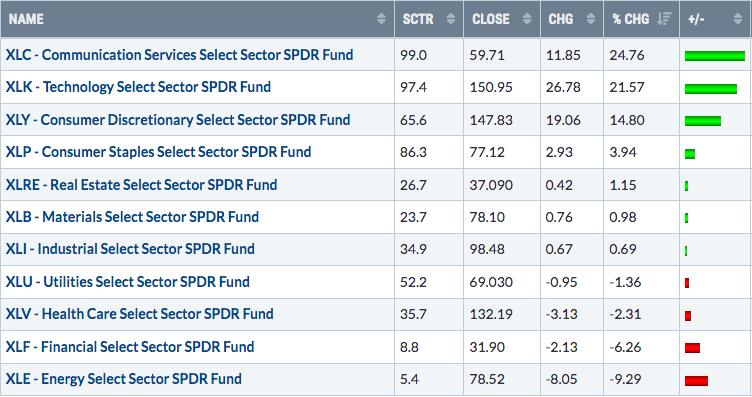Open XLY Consumer Discretionary fund link
Image resolution: width=752 pixels, height=397 pixels.
click(x=178, y=120)
